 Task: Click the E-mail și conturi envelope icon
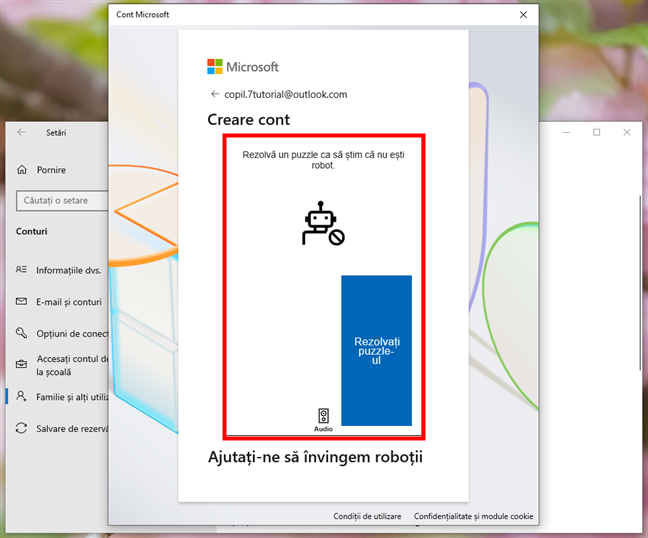click(x=22, y=302)
